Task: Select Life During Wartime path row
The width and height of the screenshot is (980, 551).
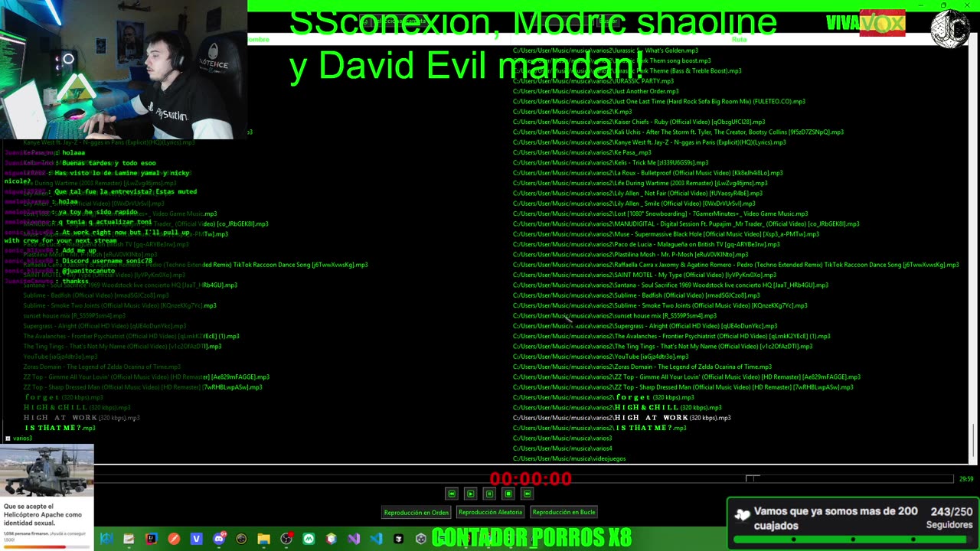Action: [x=639, y=183]
